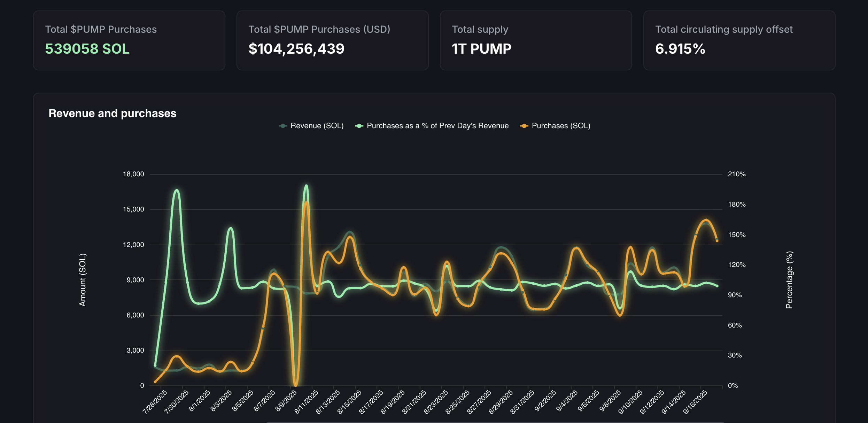Select the Total $PUMP Purchases card

click(129, 40)
